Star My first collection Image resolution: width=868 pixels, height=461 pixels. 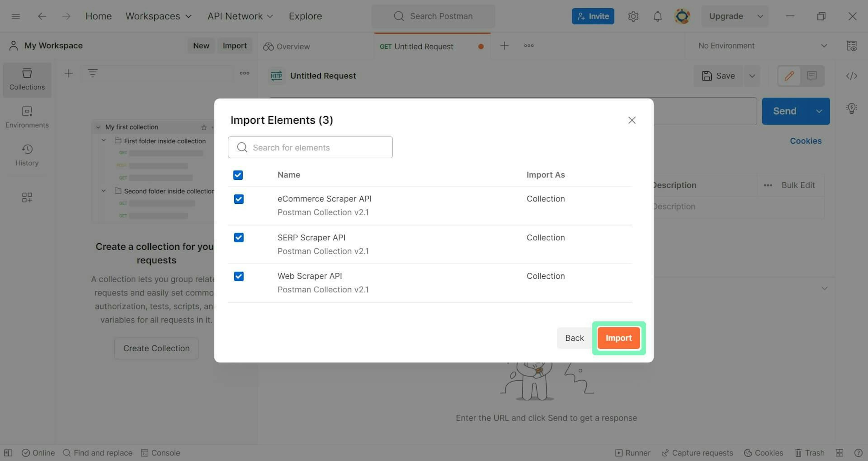point(203,127)
